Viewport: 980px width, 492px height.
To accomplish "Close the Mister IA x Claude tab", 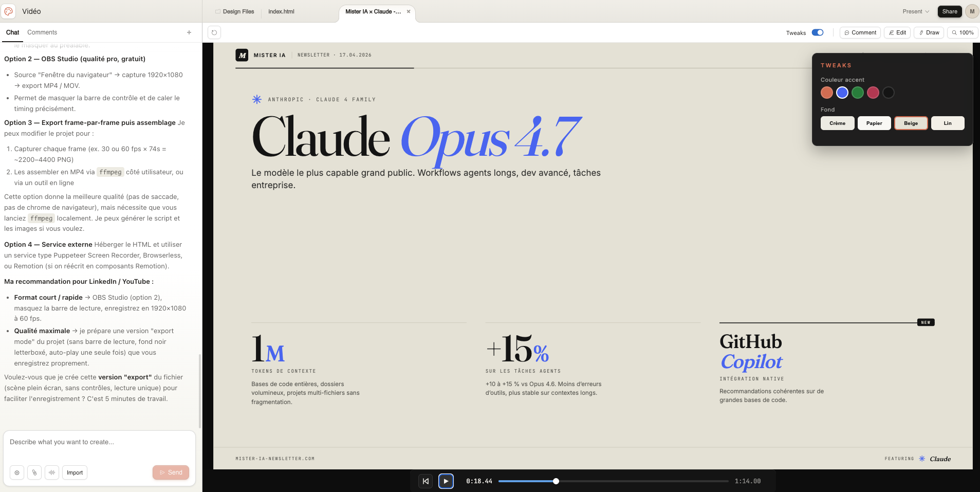I will [409, 11].
